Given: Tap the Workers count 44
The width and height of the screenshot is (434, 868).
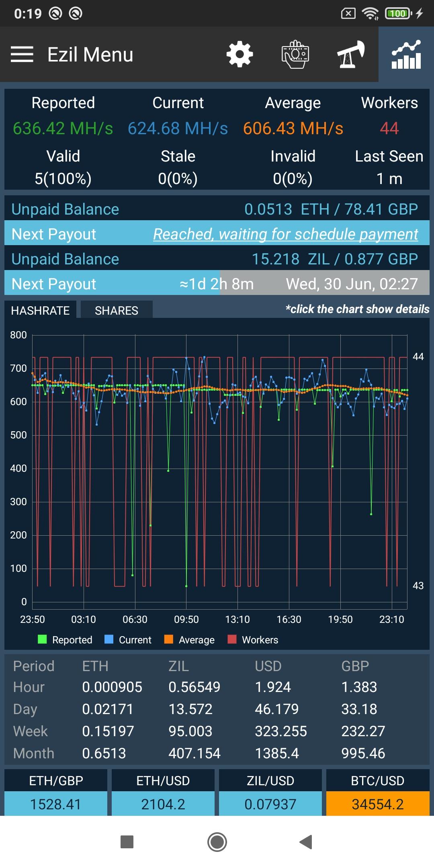Looking at the screenshot, I should 389,129.
